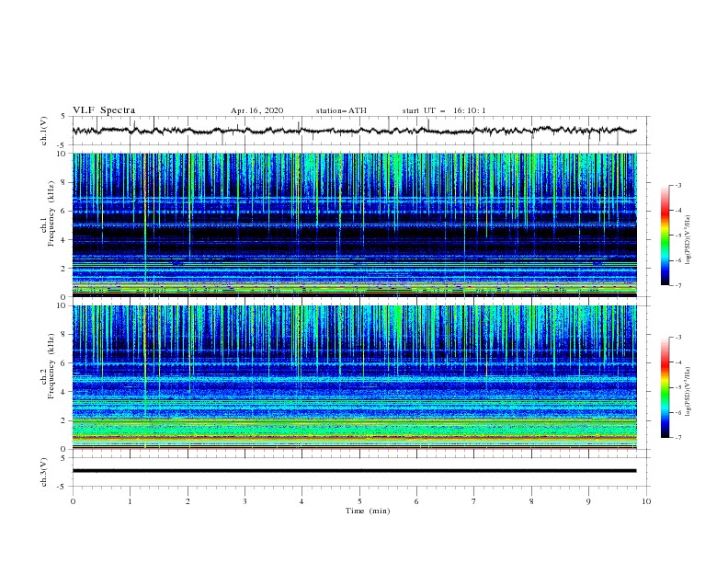
Task: Click the 0 kHz tick of ch.2 spectrogram
Action: (x=65, y=449)
